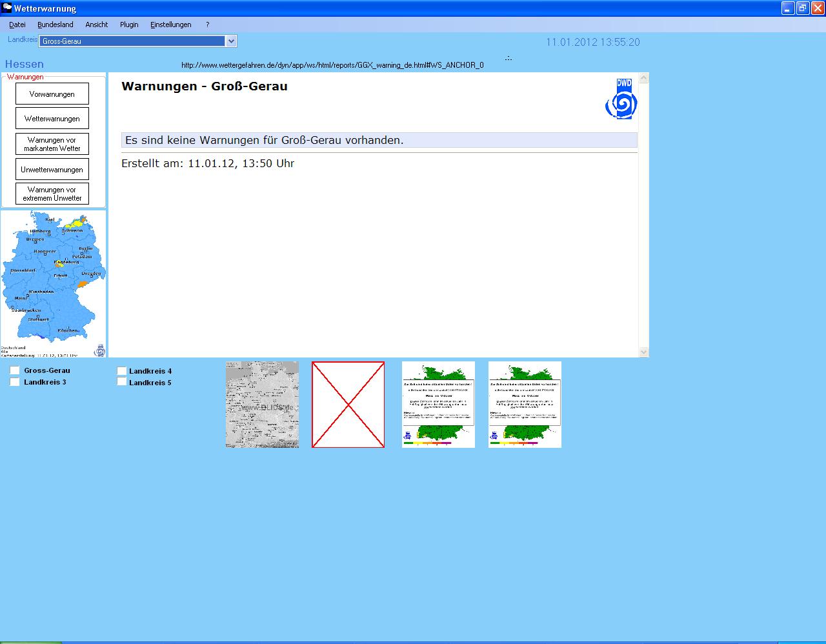Screen dimensions: 826x644
Task: Click the Vorwarnungen button
Action: pos(52,94)
